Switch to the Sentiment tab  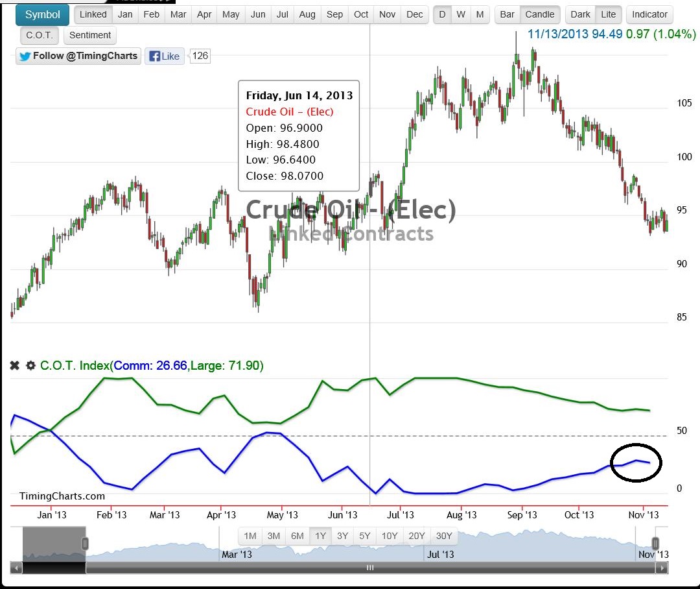[x=89, y=35]
